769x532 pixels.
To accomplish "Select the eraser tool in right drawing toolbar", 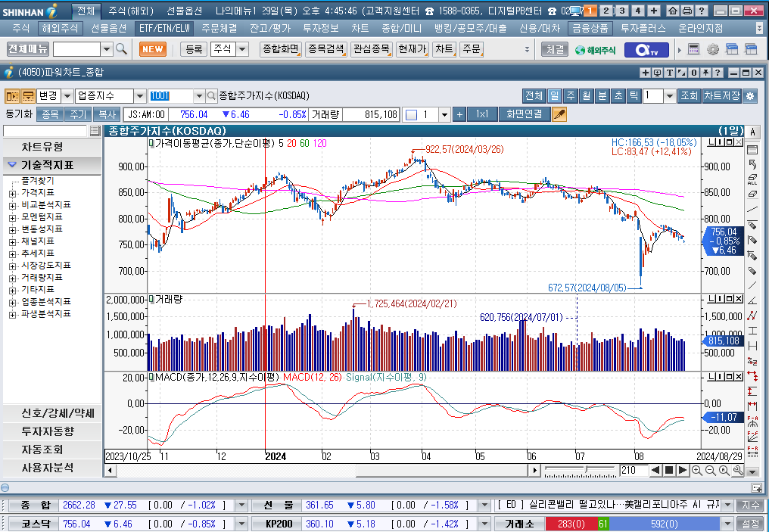I will [x=752, y=194].
